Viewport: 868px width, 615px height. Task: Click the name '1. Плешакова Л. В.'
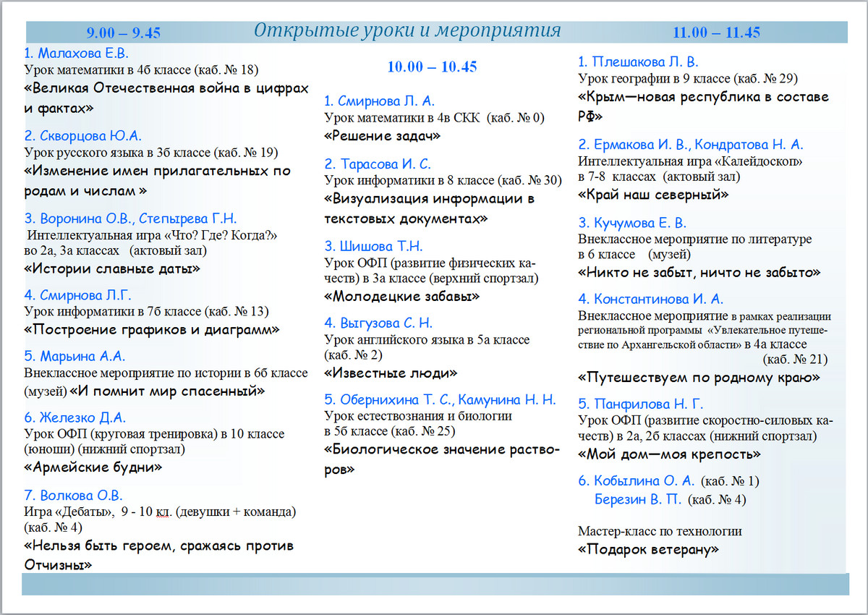(x=638, y=62)
